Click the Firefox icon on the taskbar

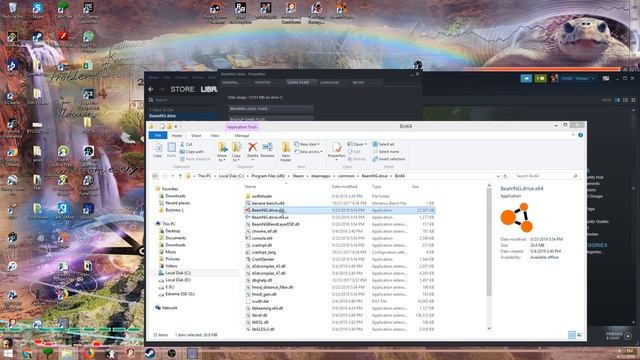click(89, 353)
